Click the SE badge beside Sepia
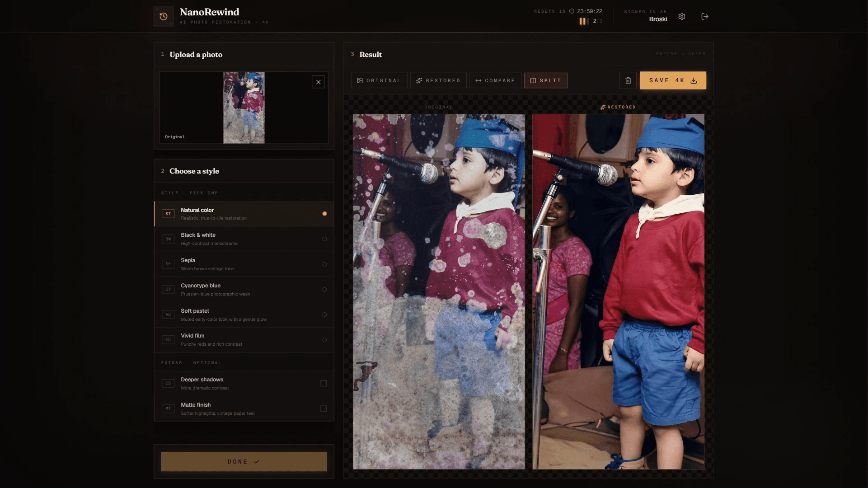The image size is (868, 488). [x=168, y=264]
